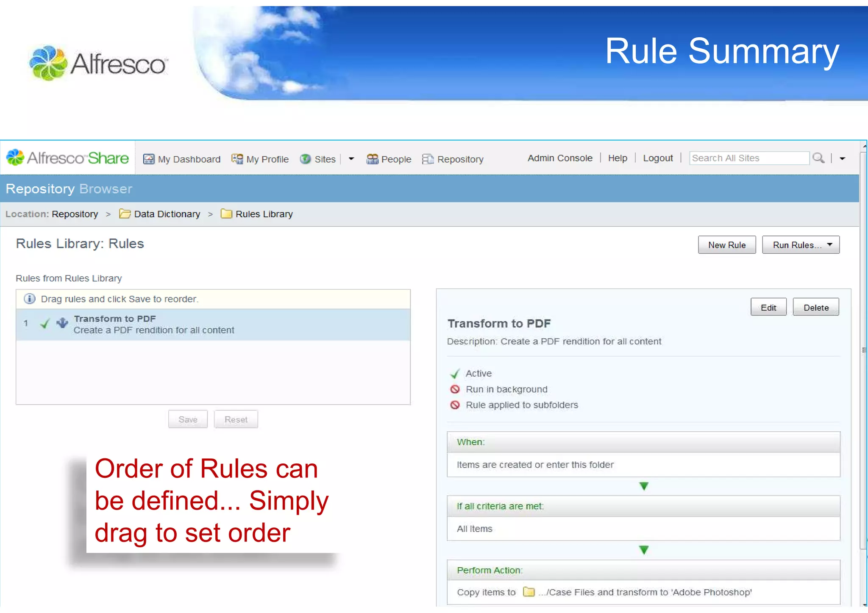Image resolution: width=868 pixels, height=613 pixels.
Task: Click the 'Rules from Rules Library' label
Action: click(69, 278)
